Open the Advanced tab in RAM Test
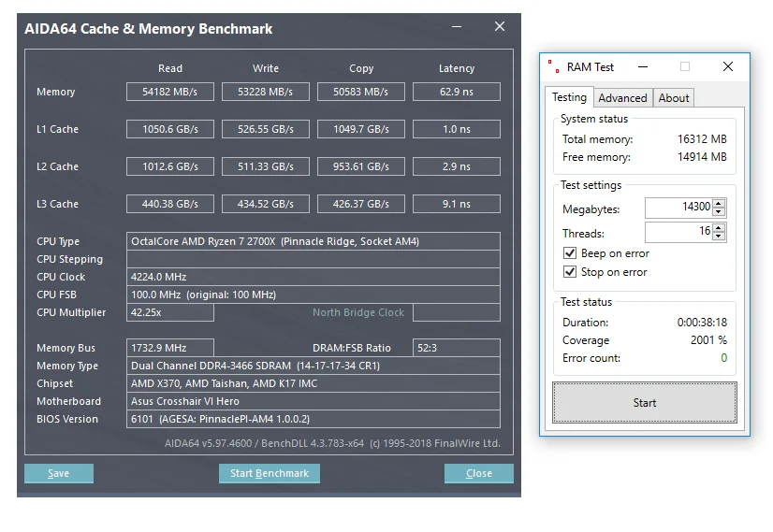 [x=622, y=98]
